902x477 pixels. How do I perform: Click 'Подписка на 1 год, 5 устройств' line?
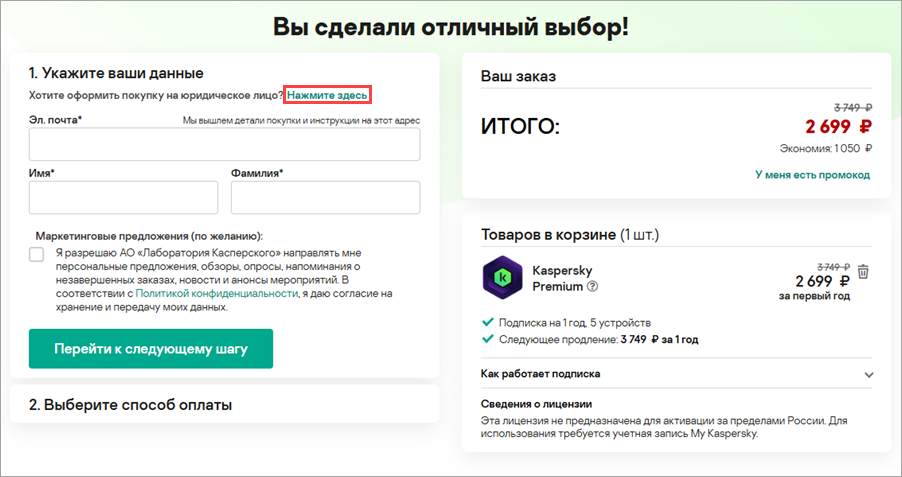pyautogui.click(x=575, y=323)
